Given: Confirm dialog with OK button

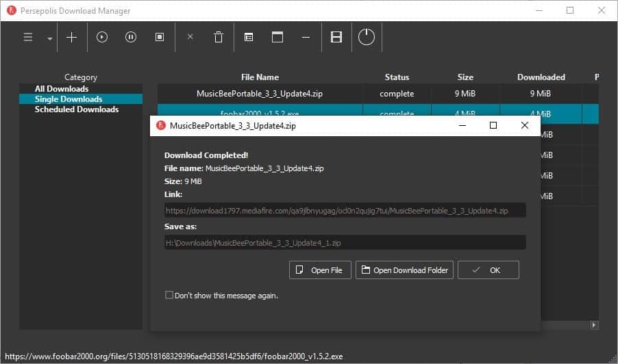Looking at the screenshot, I should tap(488, 270).
